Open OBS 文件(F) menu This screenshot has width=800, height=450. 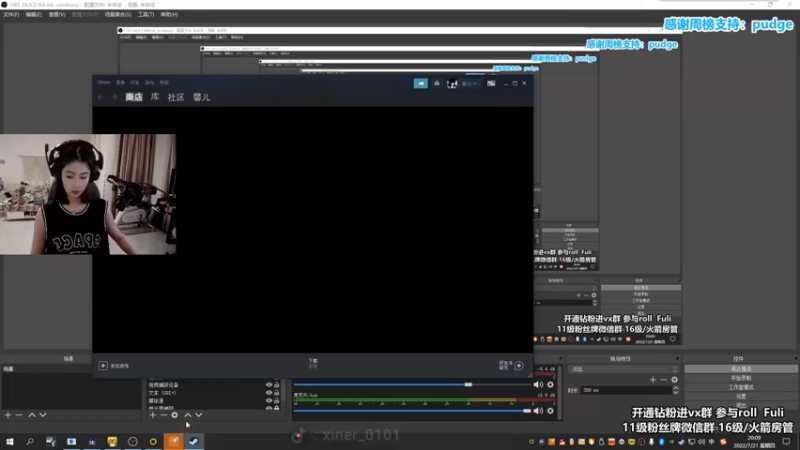(11, 14)
